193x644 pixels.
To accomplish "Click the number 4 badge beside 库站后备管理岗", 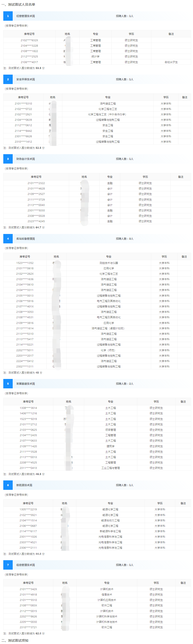I will click(8, 239).
